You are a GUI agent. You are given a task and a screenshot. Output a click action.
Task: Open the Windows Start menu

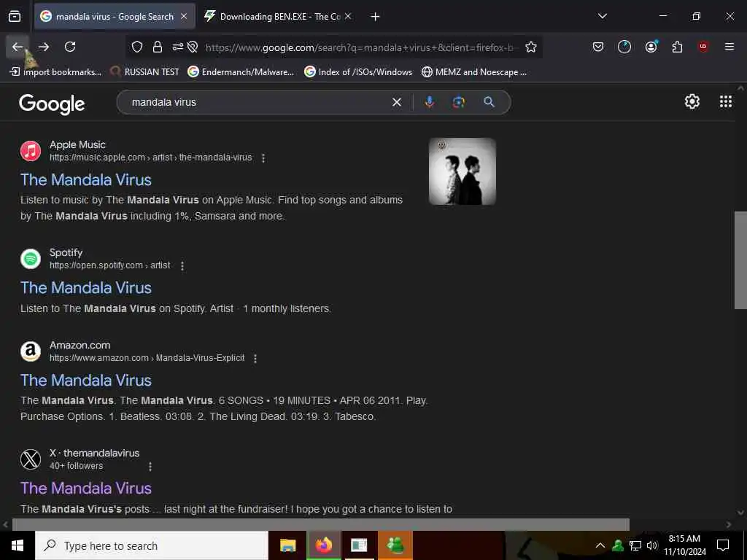pos(18,545)
